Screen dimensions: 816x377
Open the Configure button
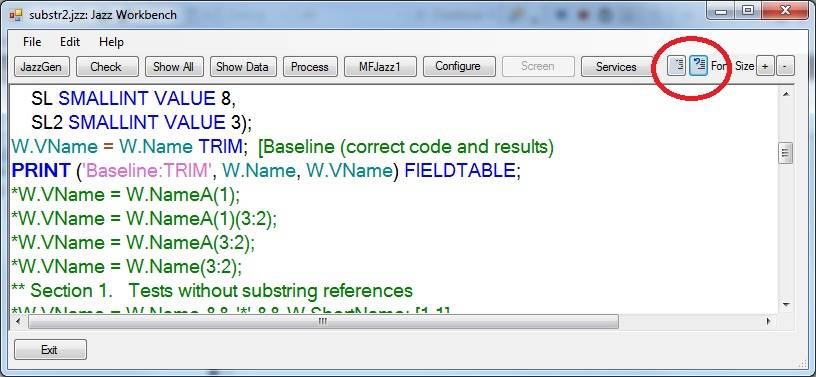pos(458,66)
